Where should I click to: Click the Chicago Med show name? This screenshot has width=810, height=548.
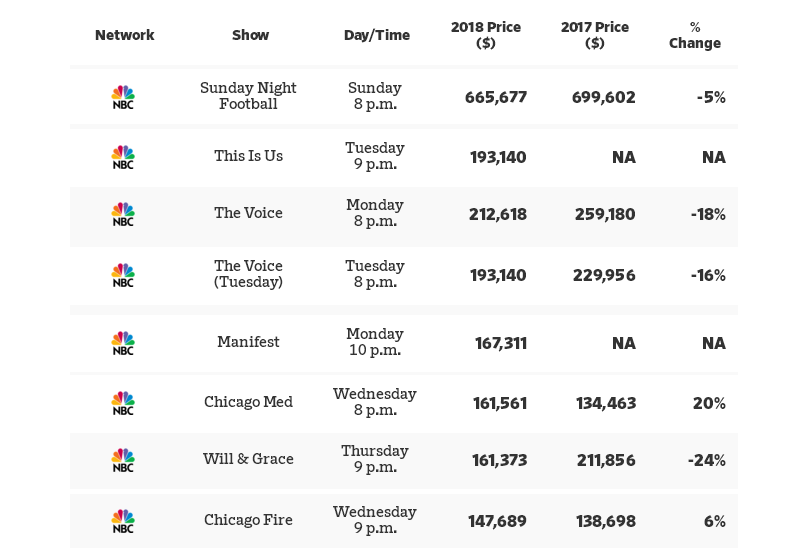[x=248, y=402]
